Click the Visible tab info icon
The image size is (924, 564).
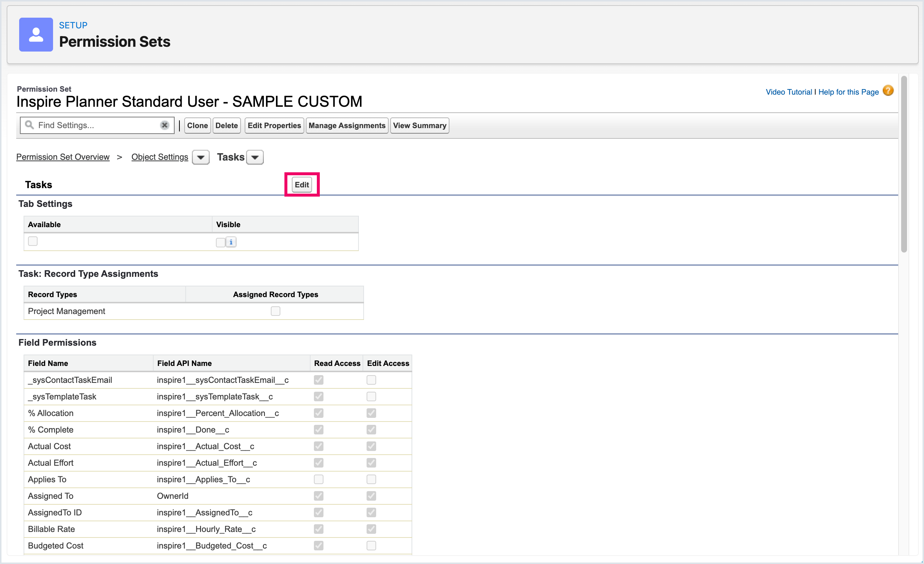pos(231,242)
